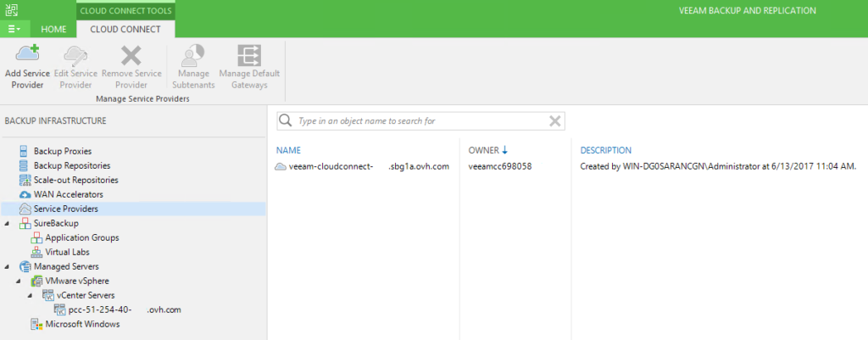The image size is (868, 340).
Task: Click the Veeam logo icon in title bar
Action: (x=12, y=8)
